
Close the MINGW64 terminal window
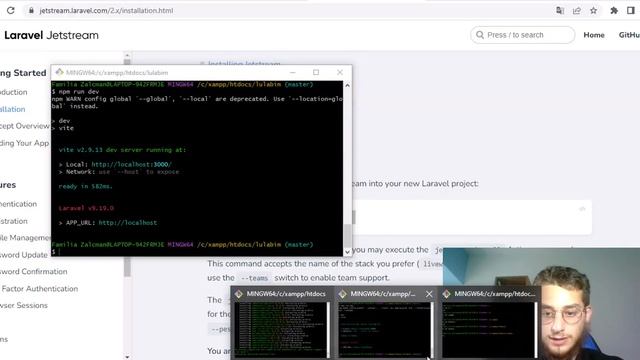click(340, 72)
